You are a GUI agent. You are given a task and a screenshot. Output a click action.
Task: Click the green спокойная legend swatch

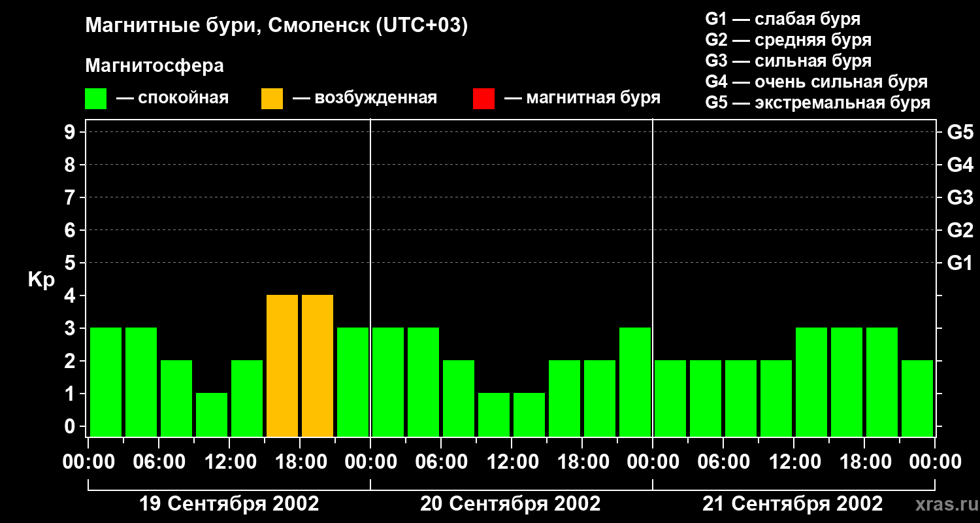(95, 99)
